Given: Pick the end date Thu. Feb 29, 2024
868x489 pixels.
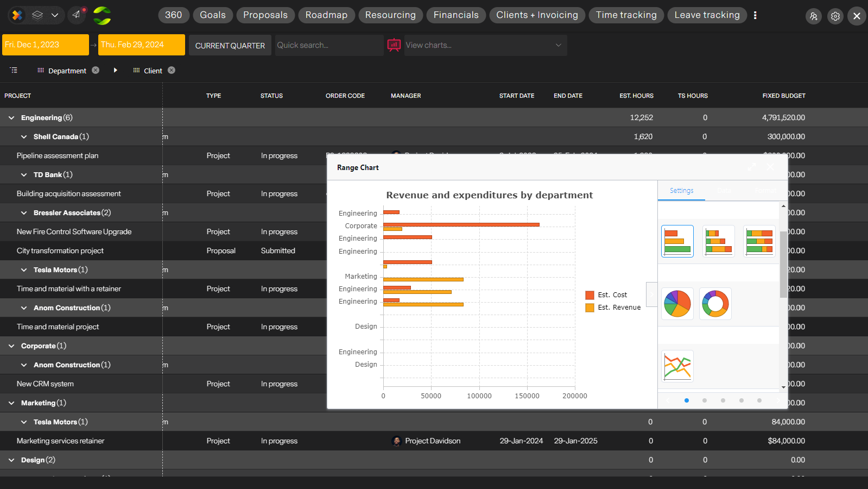Looking at the screenshot, I should tap(142, 45).
